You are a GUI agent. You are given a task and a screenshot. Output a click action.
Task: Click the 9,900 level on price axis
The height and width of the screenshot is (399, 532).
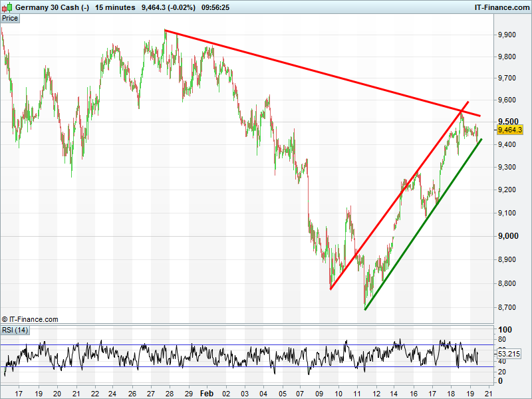pos(508,35)
